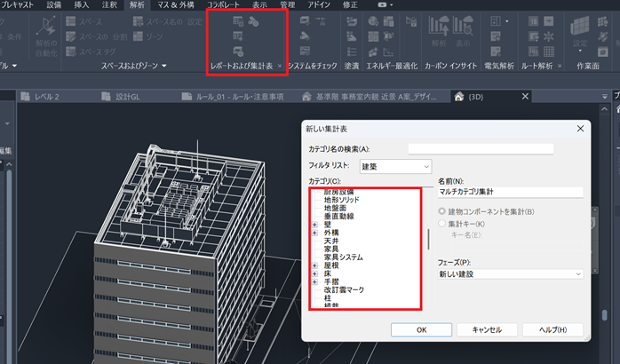620x364 pixels.
Task: Open フェーズ dropdown showing 新しい建設
Action: click(511, 274)
